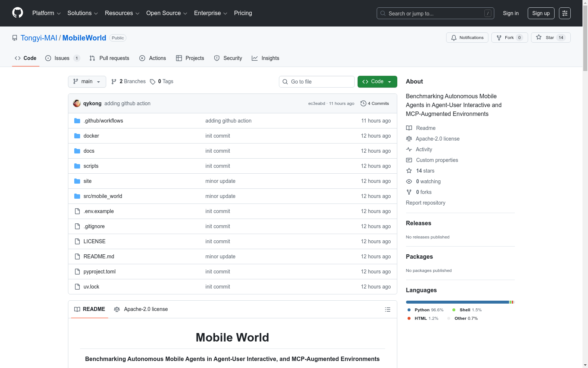Open the Projects tab

[x=190, y=58]
